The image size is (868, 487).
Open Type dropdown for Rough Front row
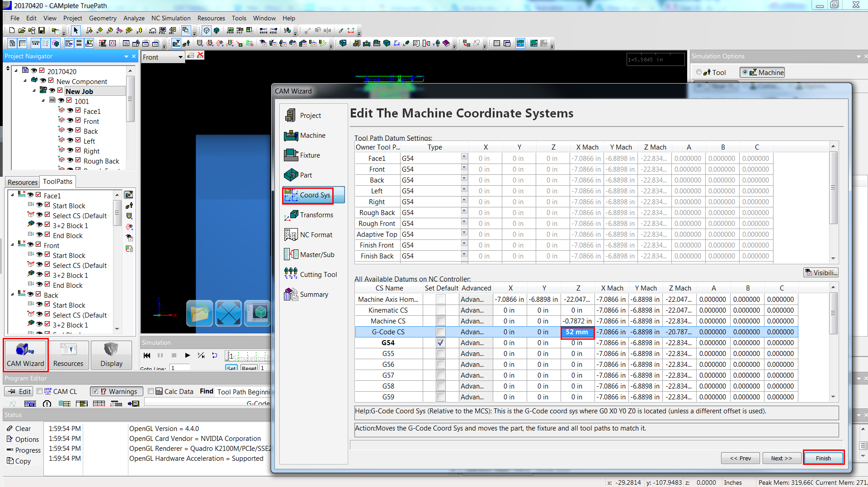coord(464,222)
